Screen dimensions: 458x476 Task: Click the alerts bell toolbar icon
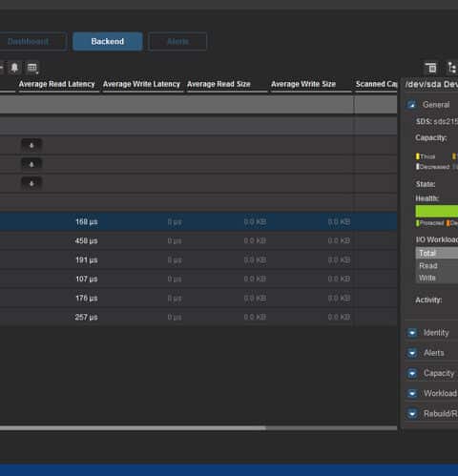tap(14, 68)
